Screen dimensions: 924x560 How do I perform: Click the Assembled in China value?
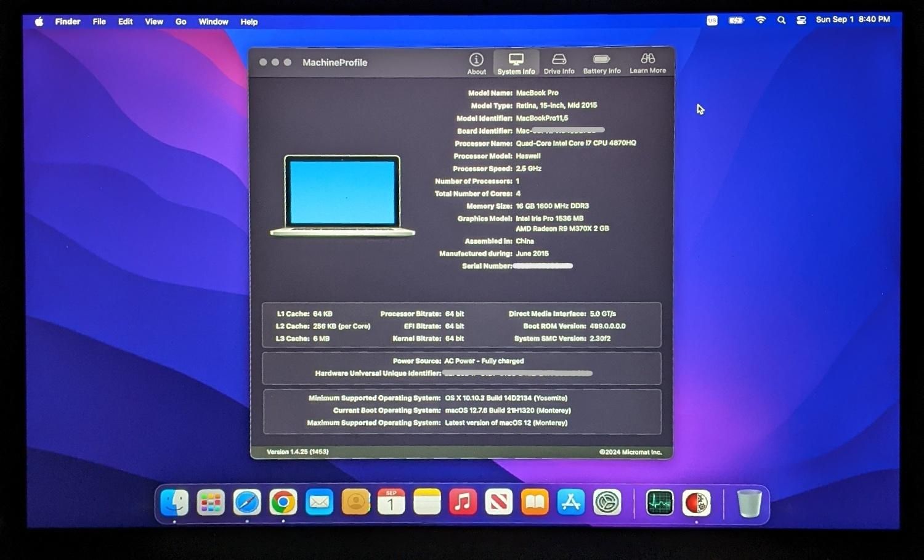coord(525,241)
